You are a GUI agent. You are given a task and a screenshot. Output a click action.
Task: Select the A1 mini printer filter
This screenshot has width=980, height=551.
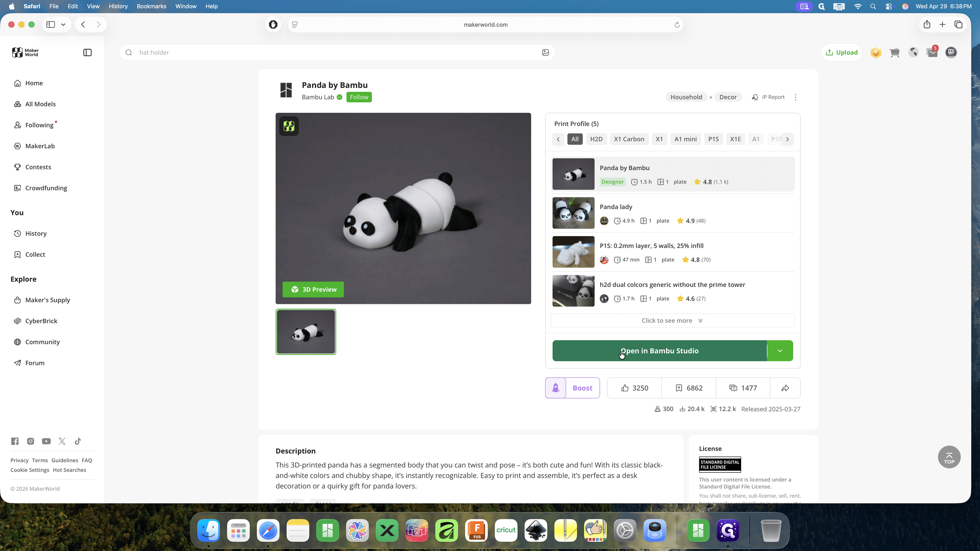click(685, 139)
